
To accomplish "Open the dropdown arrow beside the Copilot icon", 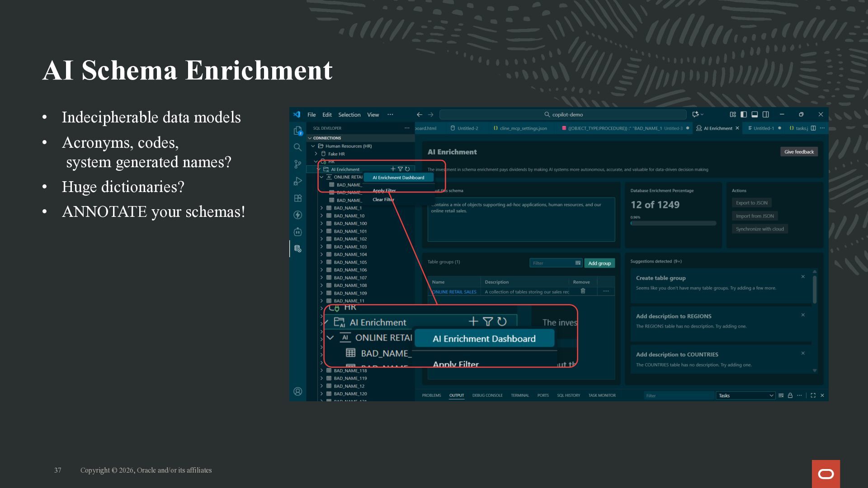I will [x=702, y=114].
